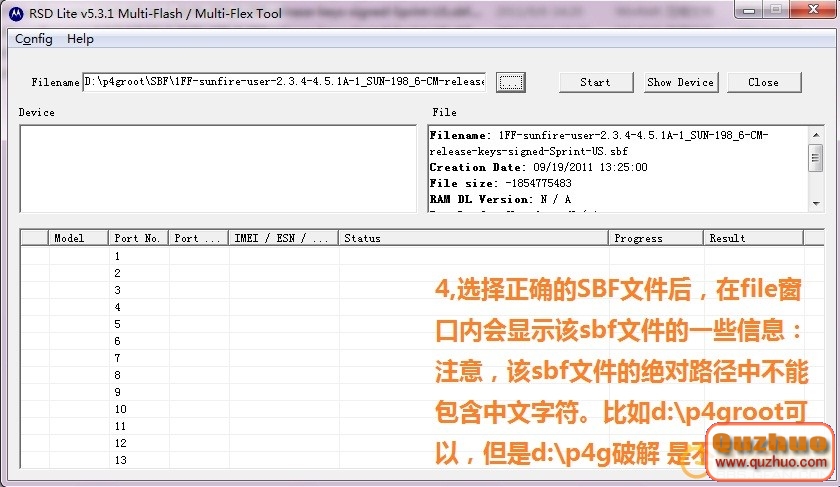The width and height of the screenshot is (840, 487).
Task: Select port row number 3
Action: click(422, 290)
